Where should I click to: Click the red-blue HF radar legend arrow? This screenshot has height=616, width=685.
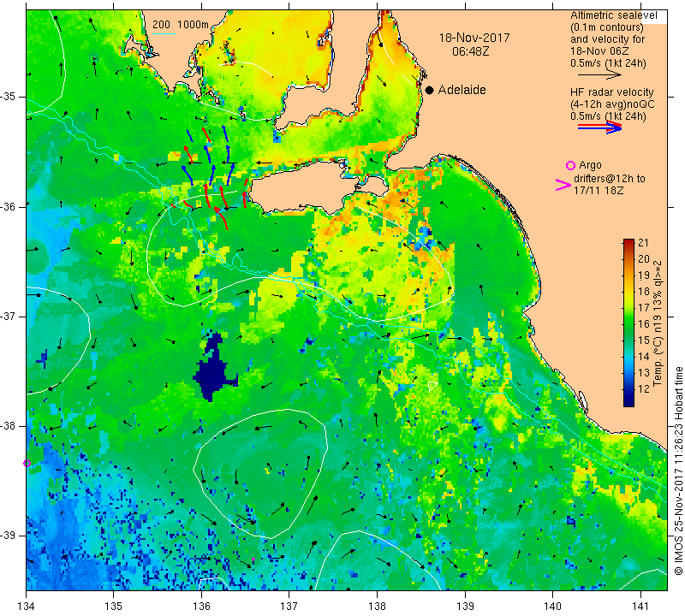599,127
